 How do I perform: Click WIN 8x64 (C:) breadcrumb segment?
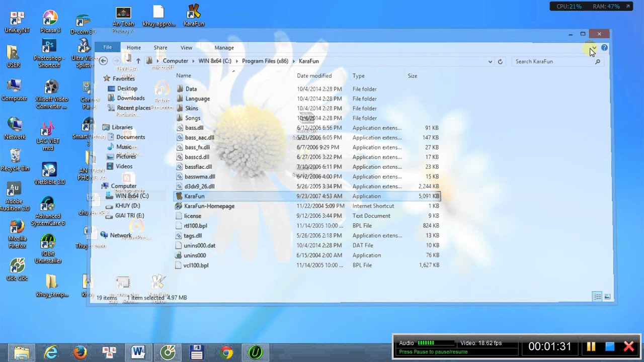point(215,61)
